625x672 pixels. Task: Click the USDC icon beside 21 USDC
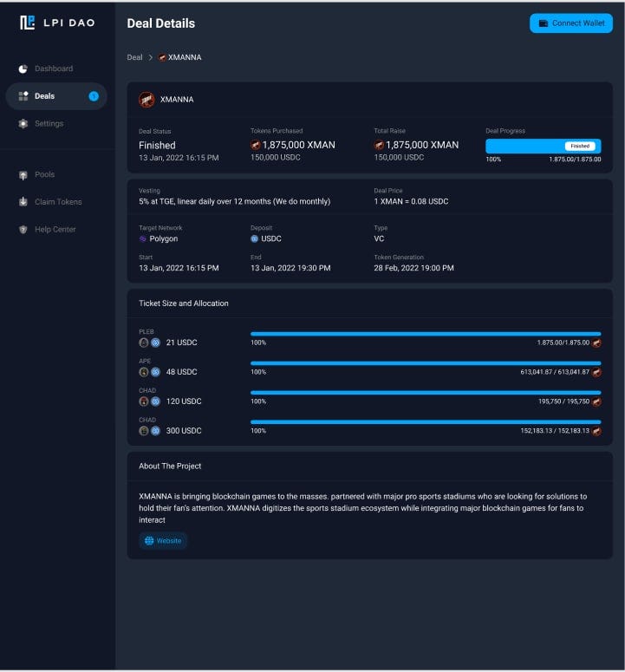155,343
